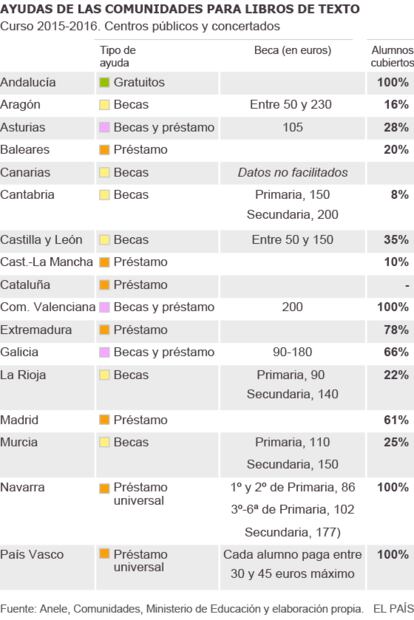
Task: Select the 'Datos no facilitados' cell for Canarias
Action: pos(293,172)
